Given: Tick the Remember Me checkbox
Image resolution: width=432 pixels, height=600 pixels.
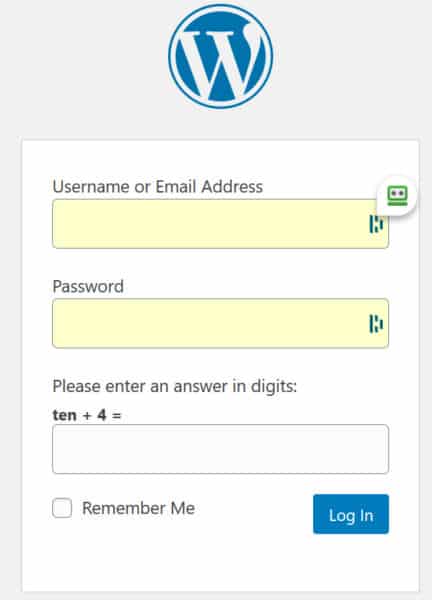Looking at the screenshot, I should [x=62, y=508].
